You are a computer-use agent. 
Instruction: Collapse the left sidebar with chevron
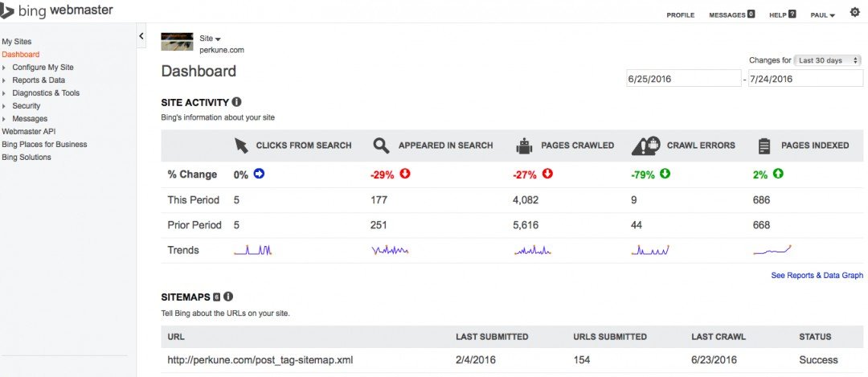141,36
